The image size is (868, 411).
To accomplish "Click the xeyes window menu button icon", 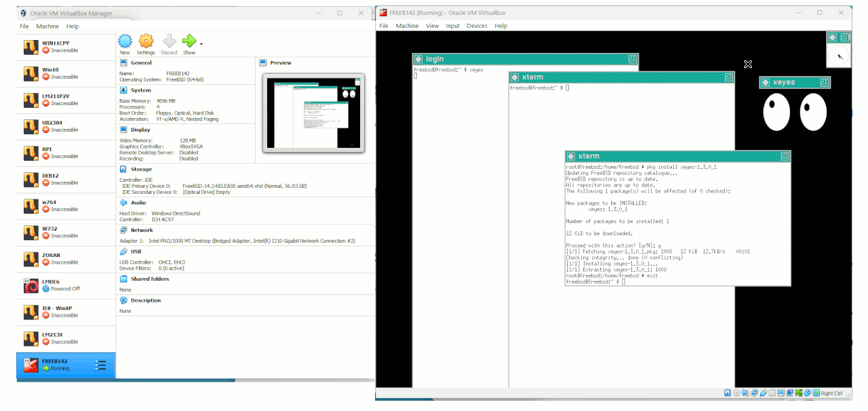I will click(x=766, y=82).
